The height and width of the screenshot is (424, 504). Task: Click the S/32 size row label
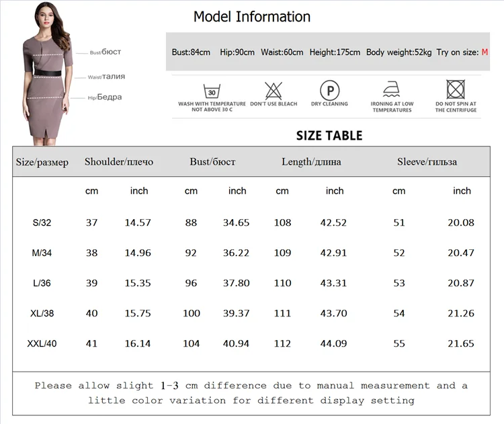(42, 222)
